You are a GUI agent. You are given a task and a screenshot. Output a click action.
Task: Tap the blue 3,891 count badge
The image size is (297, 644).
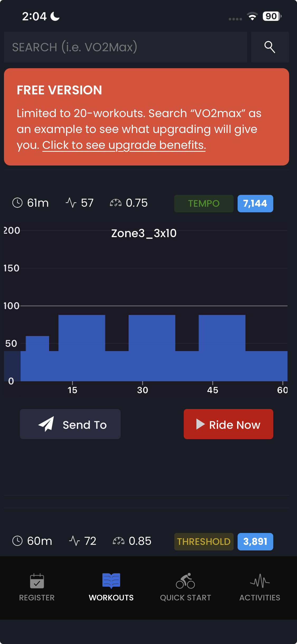click(255, 542)
